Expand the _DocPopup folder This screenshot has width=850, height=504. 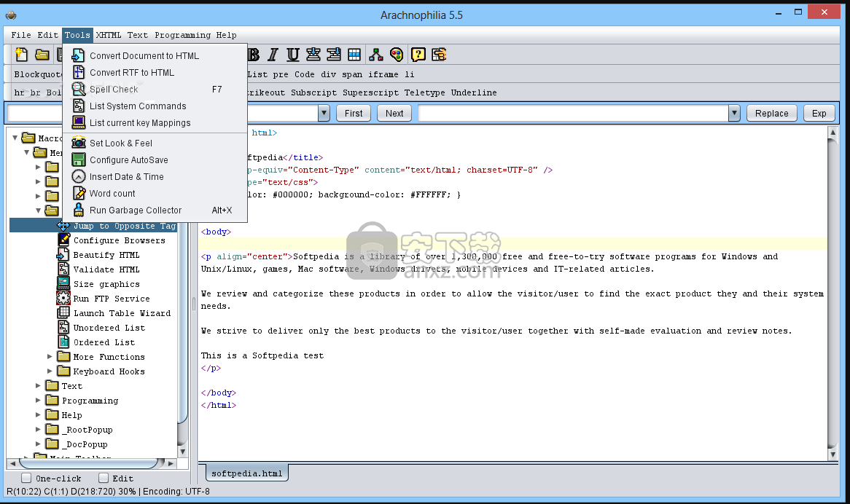pos(38,444)
